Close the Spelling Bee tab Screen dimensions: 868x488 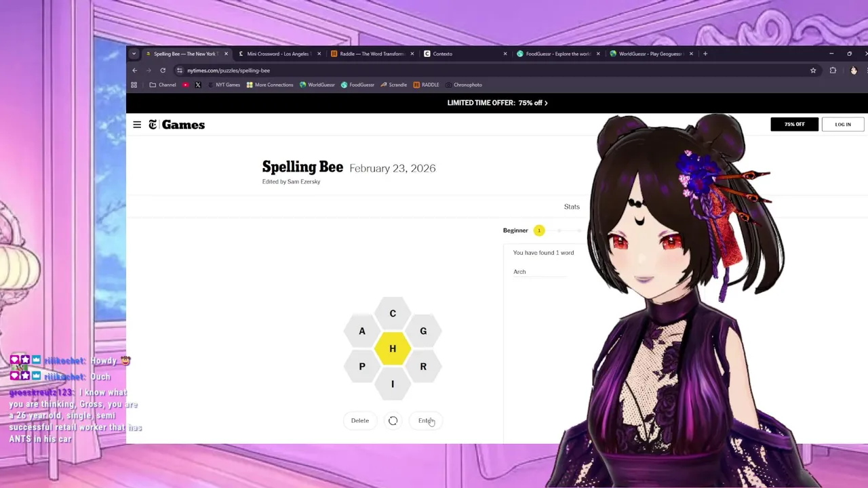[226, 54]
